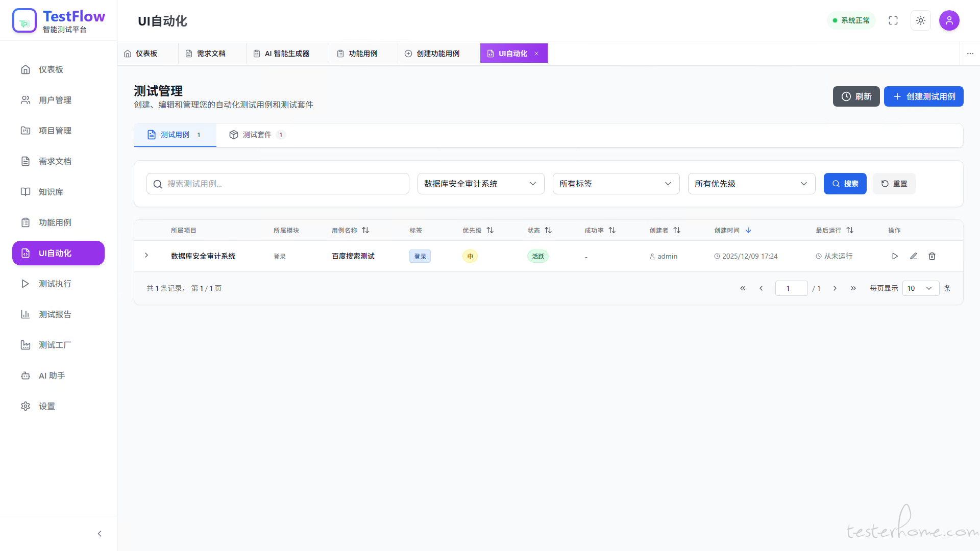Open the 所有优先级 dropdown
The height and width of the screenshot is (551, 980).
pos(751,184)
